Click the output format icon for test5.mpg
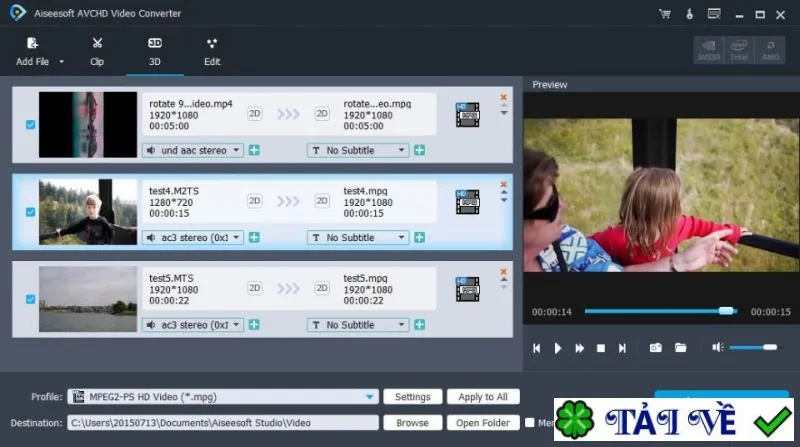The height and width of the screenshot is (447, 800). [467, 289]
